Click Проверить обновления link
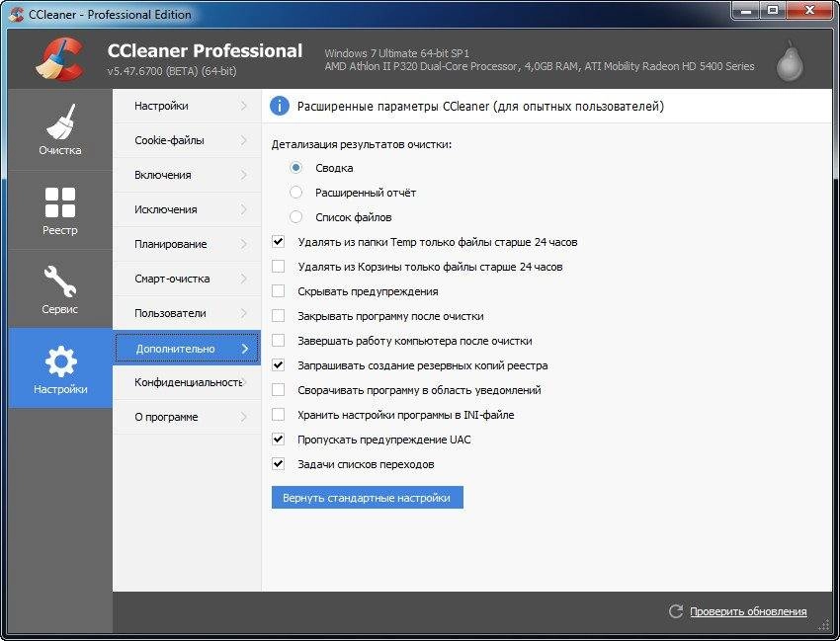840x641 pixels. (748, 611)
